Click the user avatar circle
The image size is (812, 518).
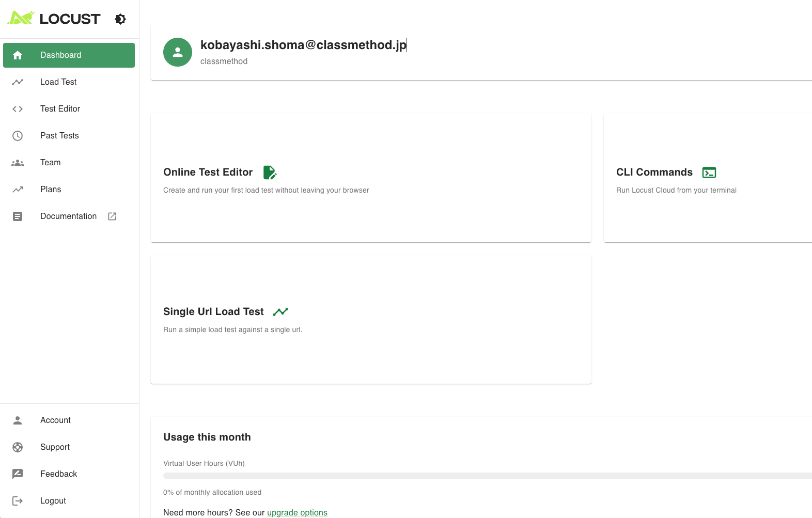pos(178,52)
